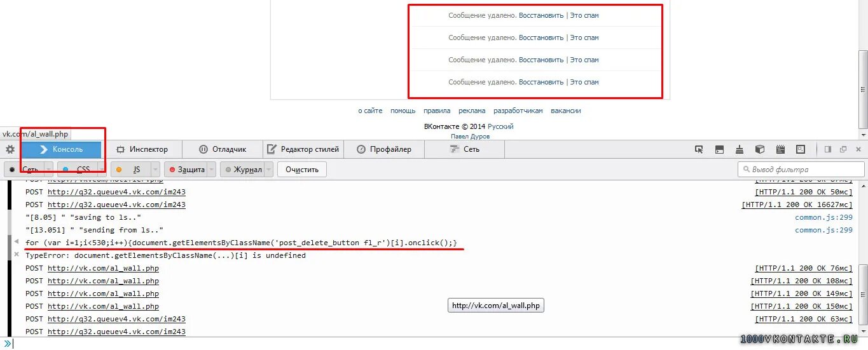The height and width of the screenshot is (350, 868).
Task: Expand the Защита filter dropdown arrow
Action: 211,170
